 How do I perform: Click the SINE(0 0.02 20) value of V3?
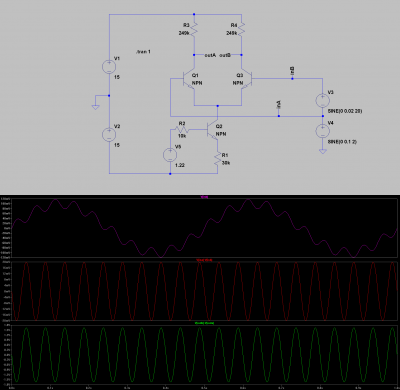(x=345, y=111)
